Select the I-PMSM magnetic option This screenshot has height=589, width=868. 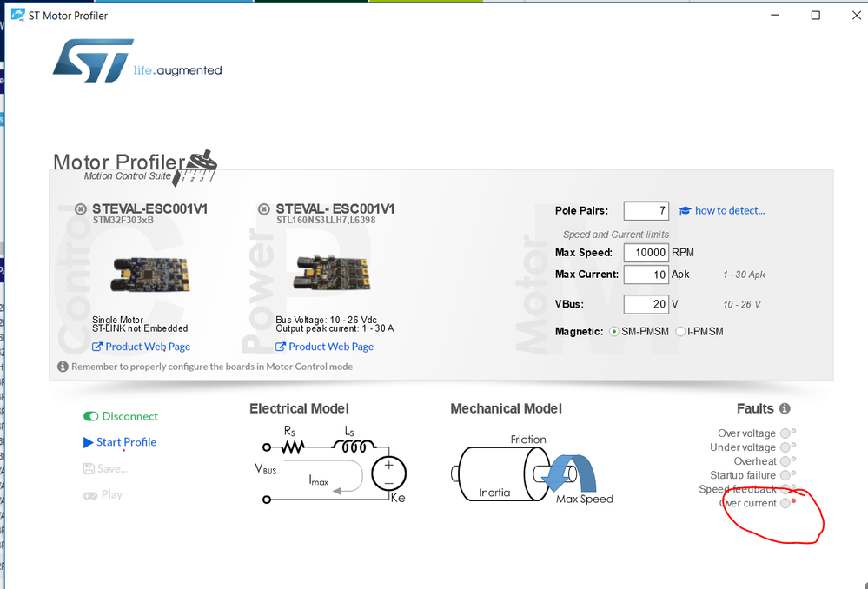pos(680,332)
